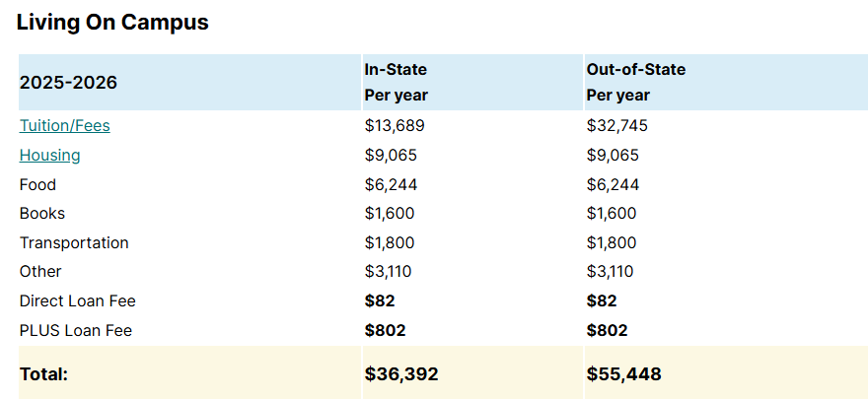Click the Food row label
This screenshot has height=399, width=868.
coord(37,185)
